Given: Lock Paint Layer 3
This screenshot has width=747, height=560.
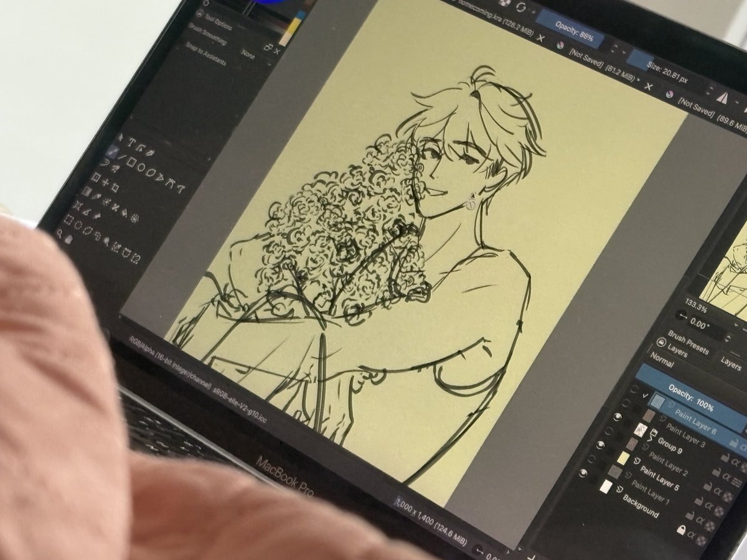Looking at the screenshot, I should [725, 457].
